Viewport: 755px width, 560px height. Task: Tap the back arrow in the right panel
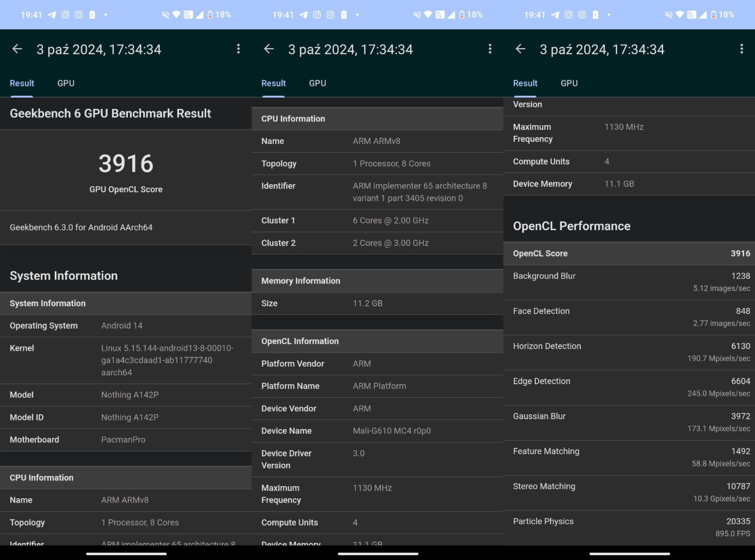click(x=520, y=49)
